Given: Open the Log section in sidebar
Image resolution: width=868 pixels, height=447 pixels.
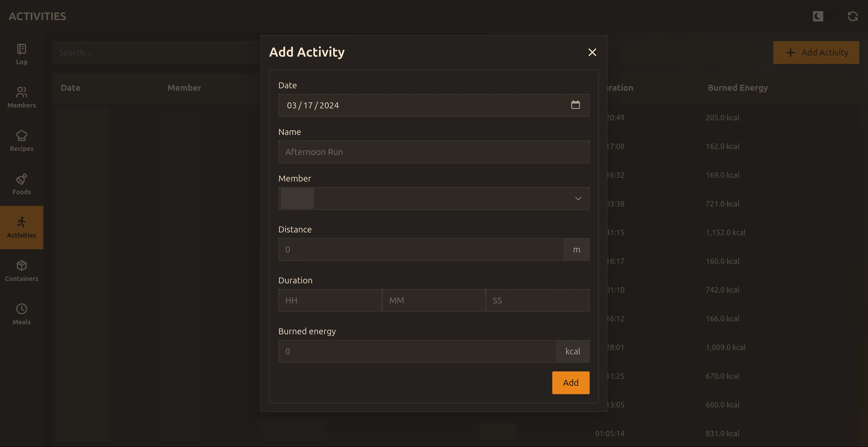Looking at the screenshot, I should click(21, 54).
